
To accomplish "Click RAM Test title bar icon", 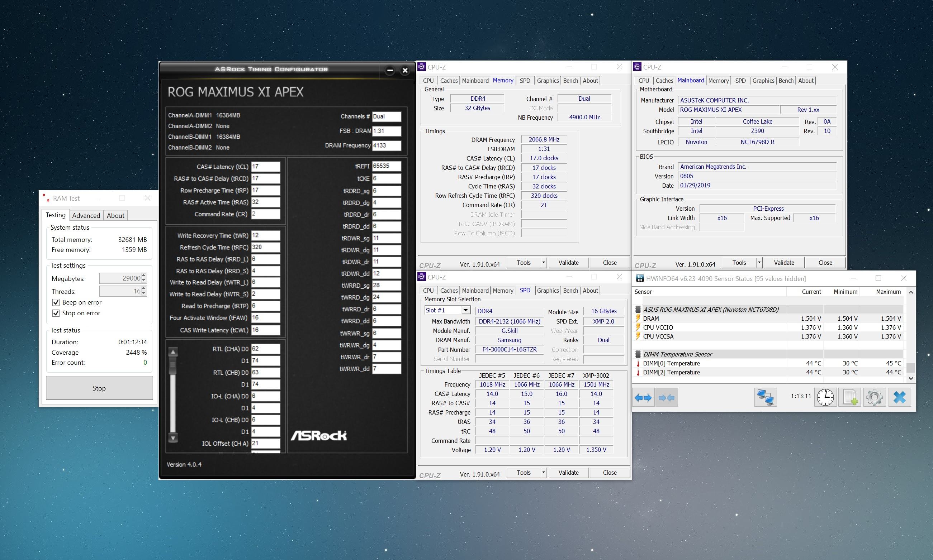I will 46,198.
